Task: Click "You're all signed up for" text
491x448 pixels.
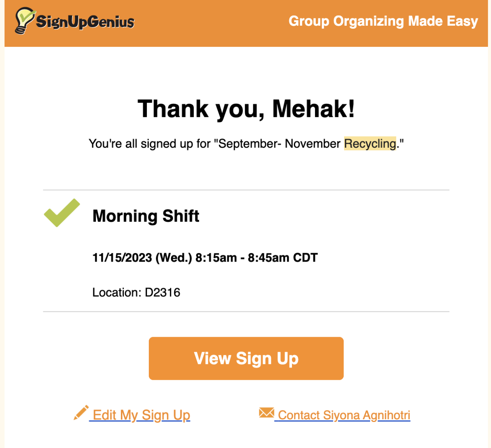Action: tap(150, 143)
